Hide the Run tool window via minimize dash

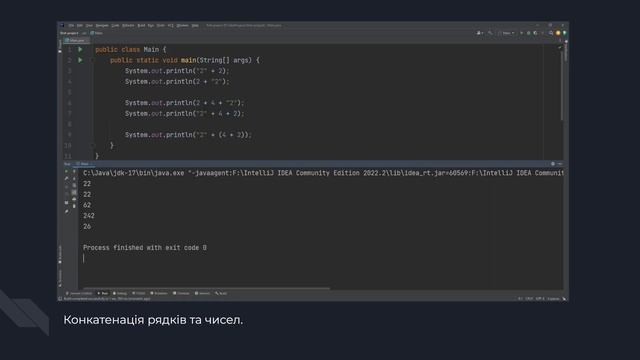click(560, 164)
